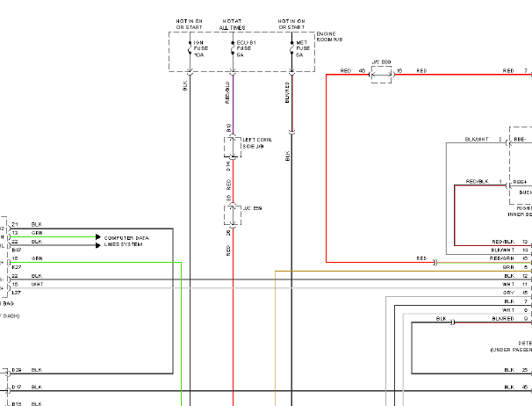Click the 'COMPUTER DATA LINES SYSTEM' text
The width and height of the screenshot is (532, 406).
point(126,241)
